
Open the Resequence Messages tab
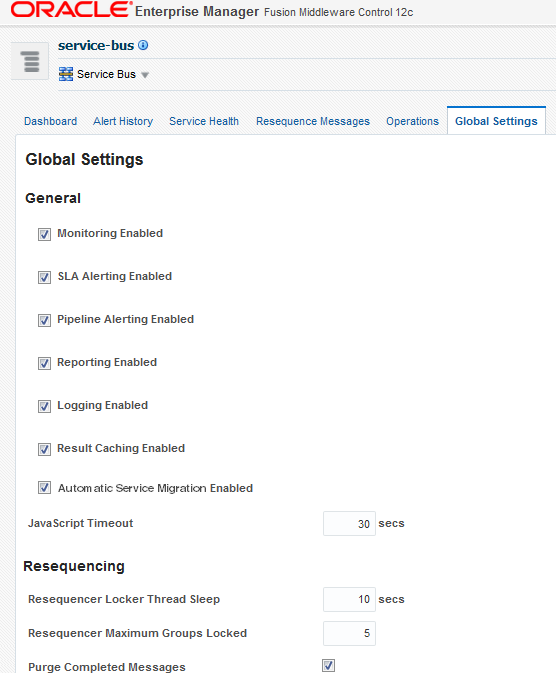click(313, 122)
